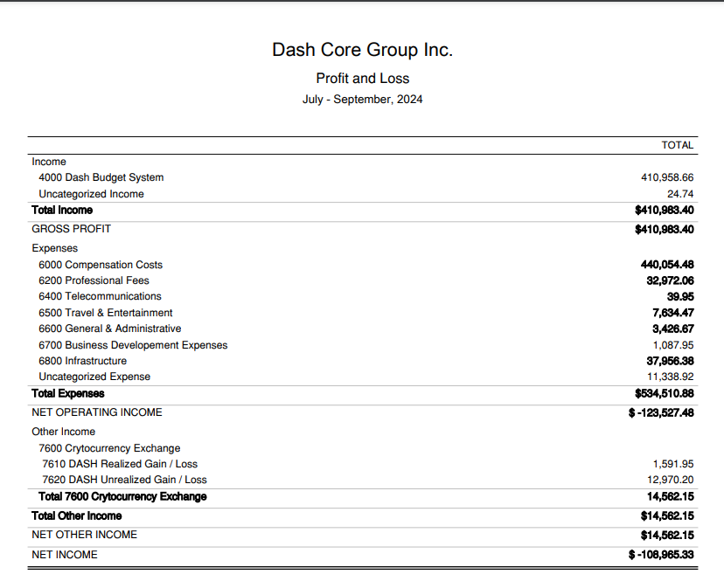Click the 32,972.06 amount
The height and width of the screenshot is (588, 724).
[x=670, y=280]
